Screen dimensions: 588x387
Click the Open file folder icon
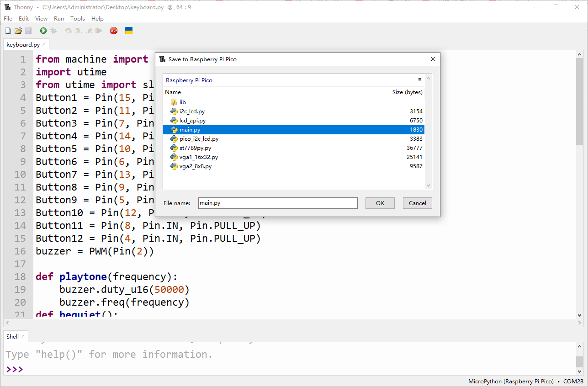pyautogui.click(x=18, y=31)
